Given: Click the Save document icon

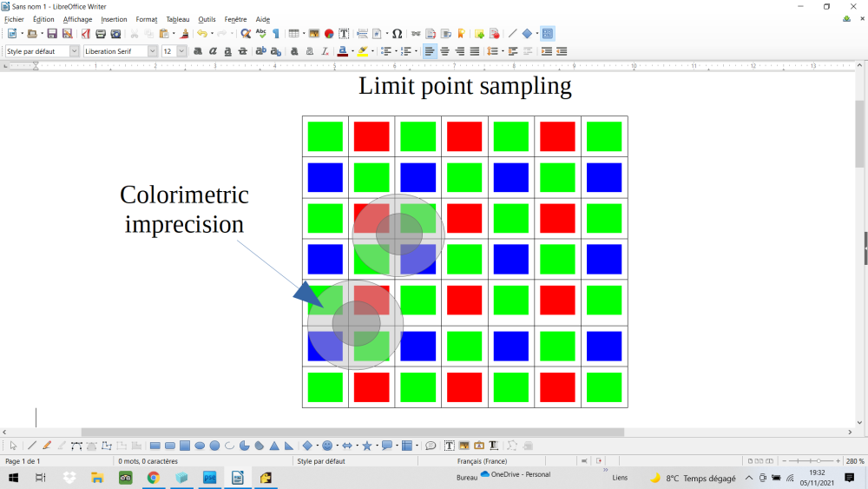Looking at the screenshot, I should (x=52, y=34).
